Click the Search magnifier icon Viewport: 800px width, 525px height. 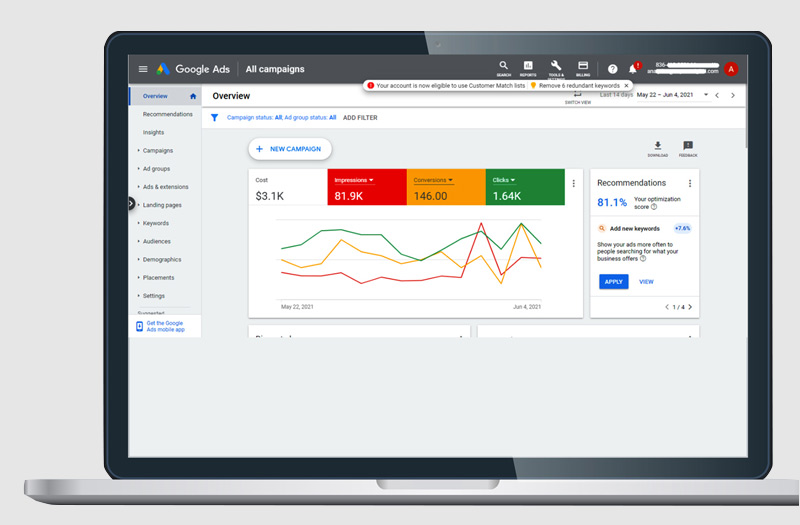click(x=503, y=67)
